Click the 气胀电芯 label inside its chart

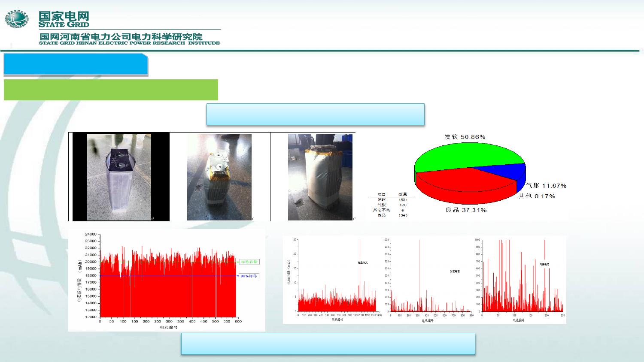pyautogui.click(x=544, y=264)
